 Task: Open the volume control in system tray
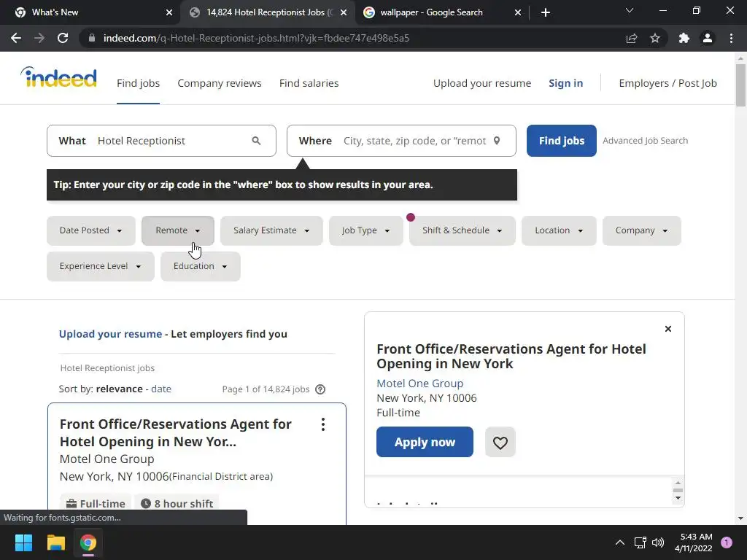[658, 542]
